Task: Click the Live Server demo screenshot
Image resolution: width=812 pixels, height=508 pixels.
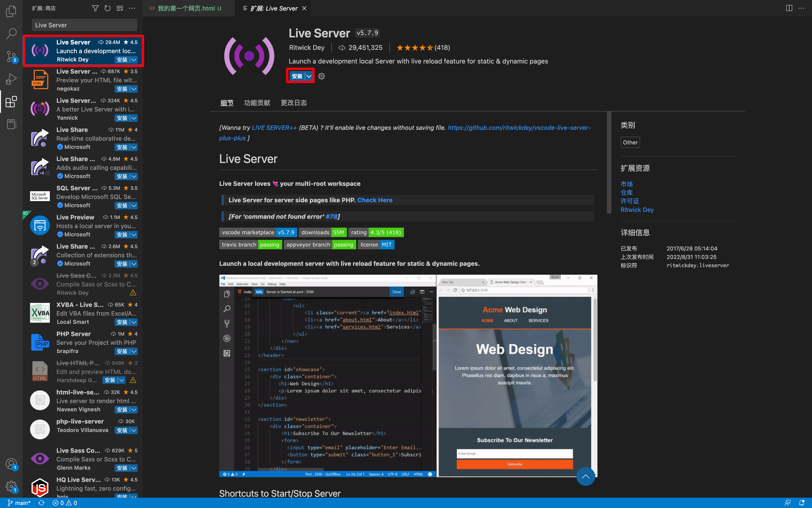Action: [x=408, y=376]
